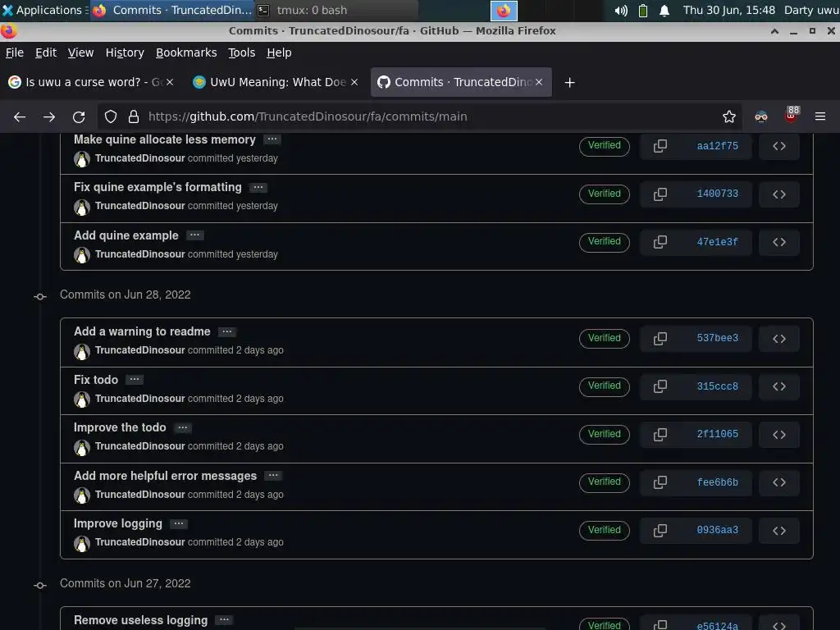This screenshot has height=630, width=840.
Task: Browse repository at commit 47e1e3f
Action: (x=779, y=242)
